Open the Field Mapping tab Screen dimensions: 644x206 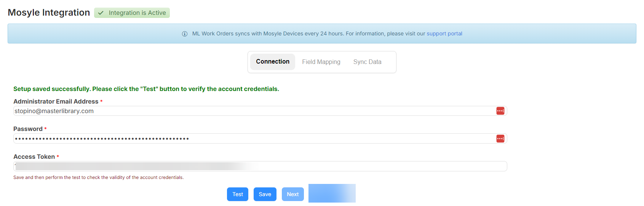tap(321, 62)
